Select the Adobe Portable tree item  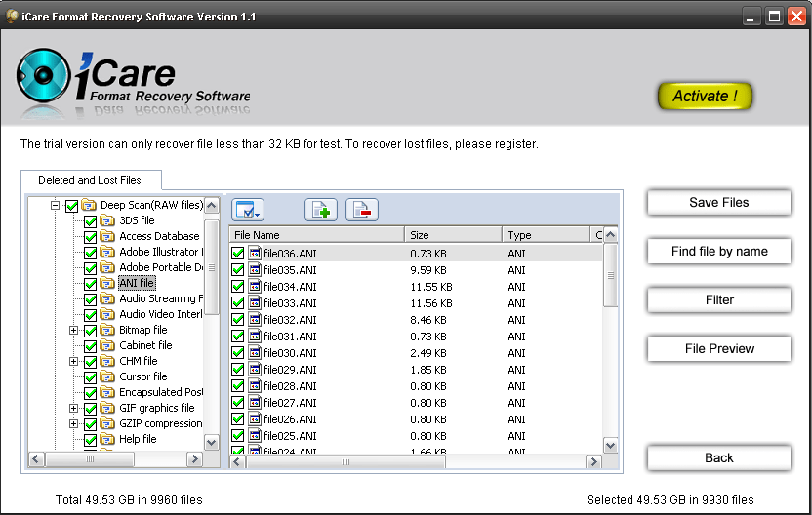(161, 267)
